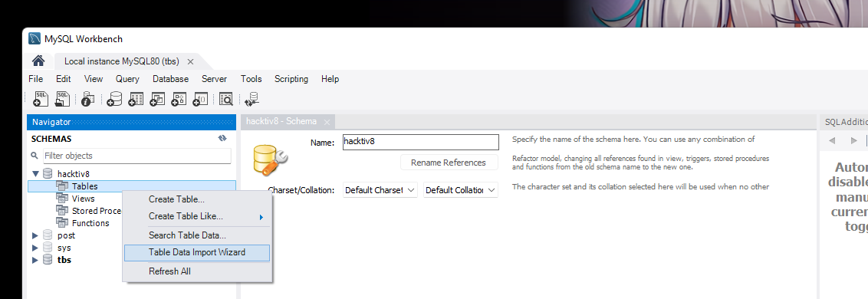This screenshot has height=299, width=868.
Task: Click the Views folder icon
Action: [62, 199]
